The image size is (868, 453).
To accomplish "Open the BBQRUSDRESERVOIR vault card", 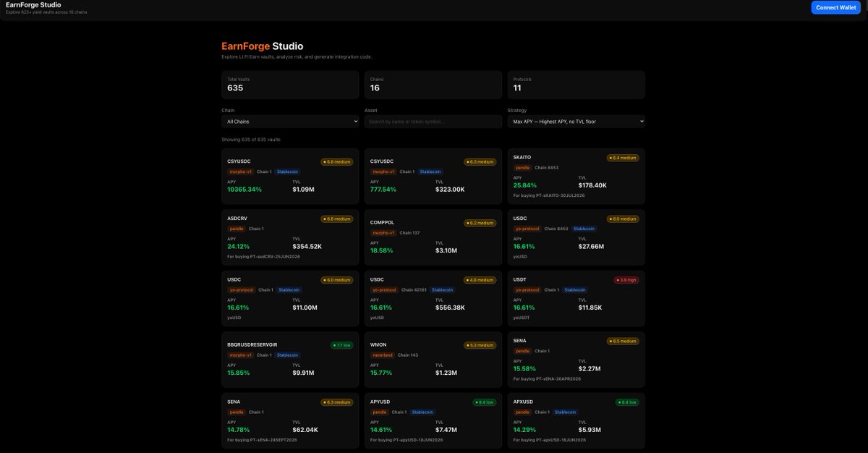I will [290, 359].
